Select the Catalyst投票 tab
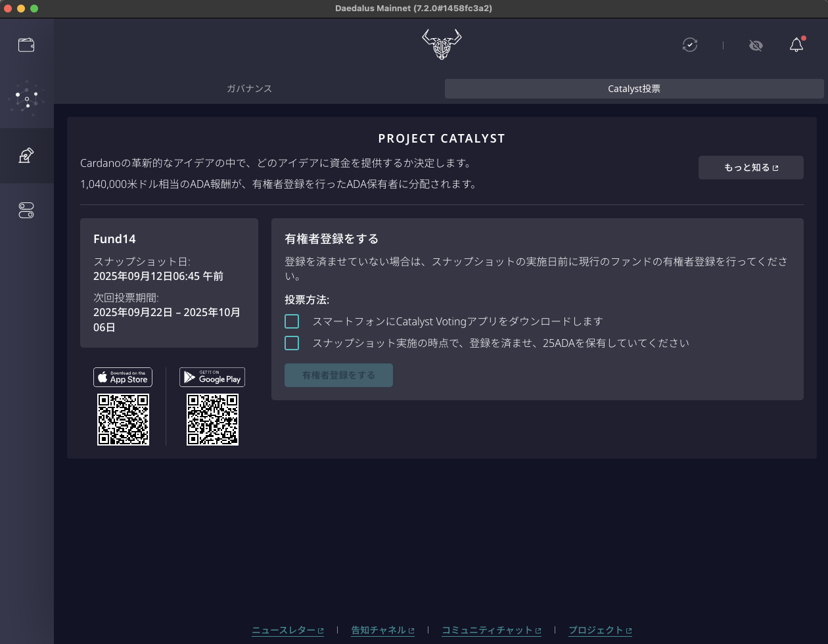This screenshot has height=644, width=828. 633,88
